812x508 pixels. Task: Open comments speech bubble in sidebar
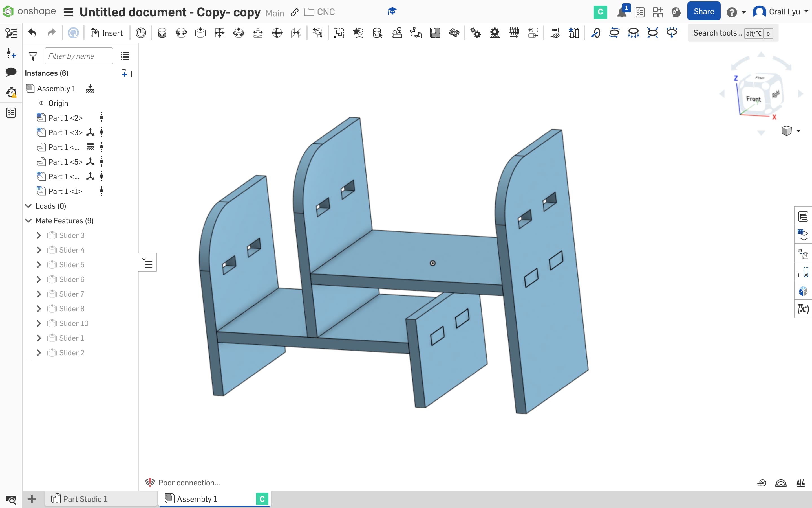click(x=11, y=72)
